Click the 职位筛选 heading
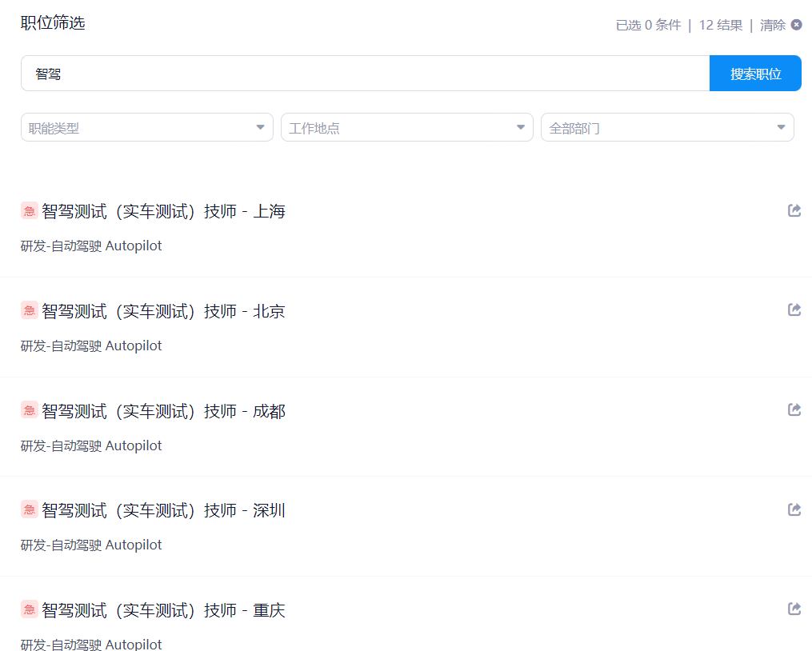The image size is (812, 651). [x=53, y=22]
